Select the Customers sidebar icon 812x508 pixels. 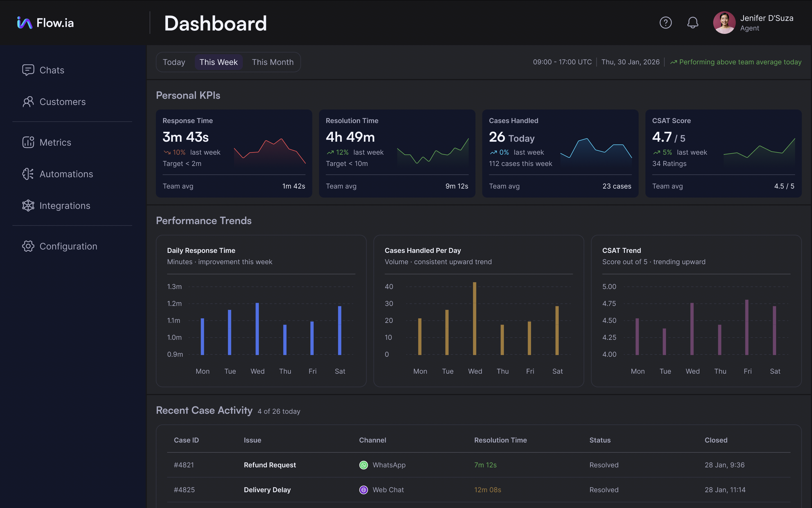[x=28, y=102]
